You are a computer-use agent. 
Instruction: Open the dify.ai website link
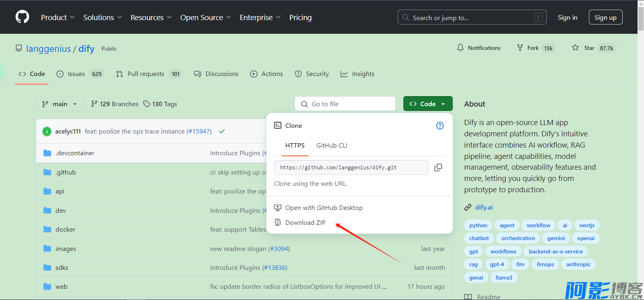point(484,208)
